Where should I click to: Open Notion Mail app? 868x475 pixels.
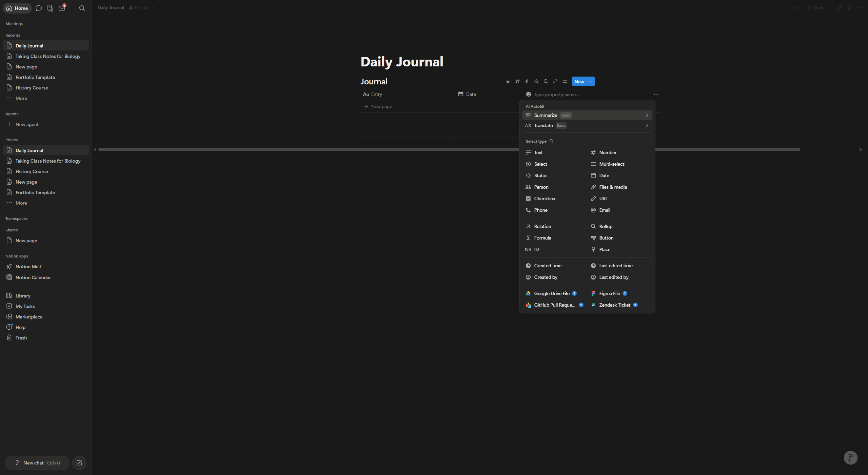point(45,266)
